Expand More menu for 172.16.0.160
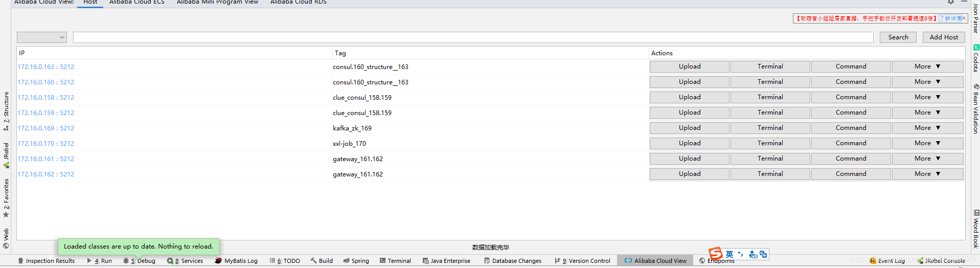 pos(927,82)
